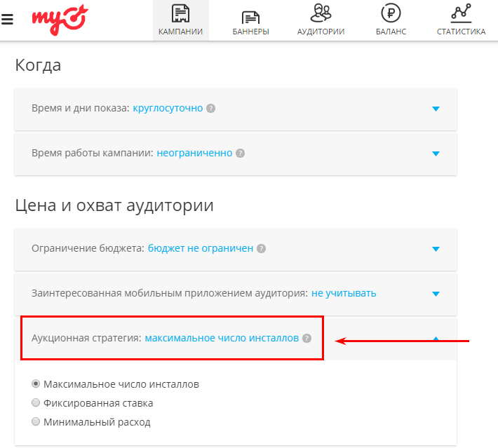Viewport: 498px width, 448px height.
Task: Expand Время работы кампании arrow
Action: [436, 154]
